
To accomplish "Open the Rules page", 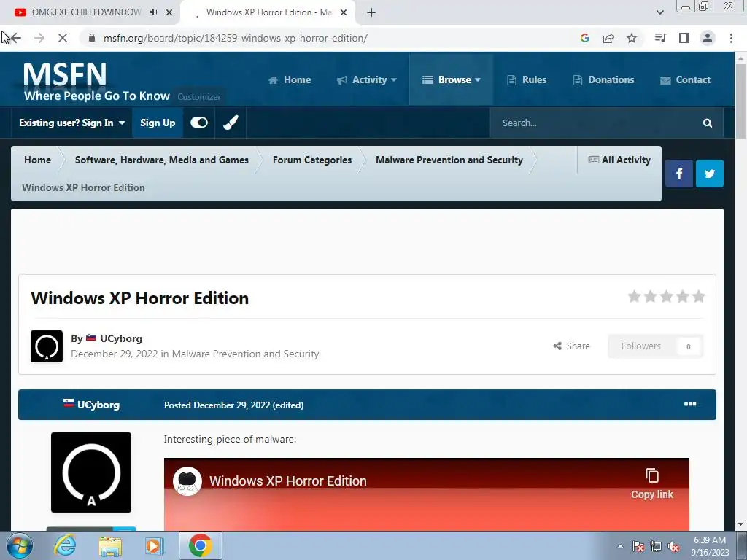I will (x=527, y=79).
